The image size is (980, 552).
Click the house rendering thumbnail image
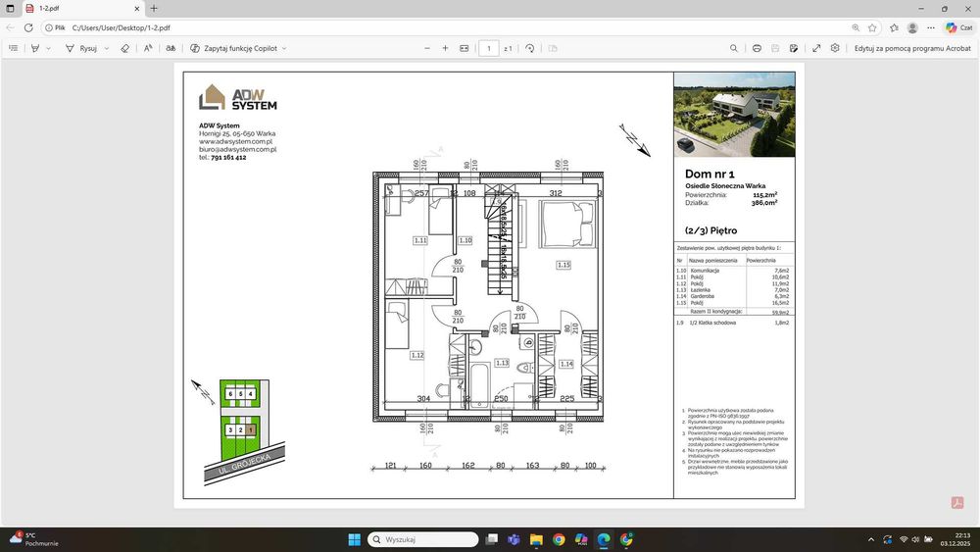[734, 115]
